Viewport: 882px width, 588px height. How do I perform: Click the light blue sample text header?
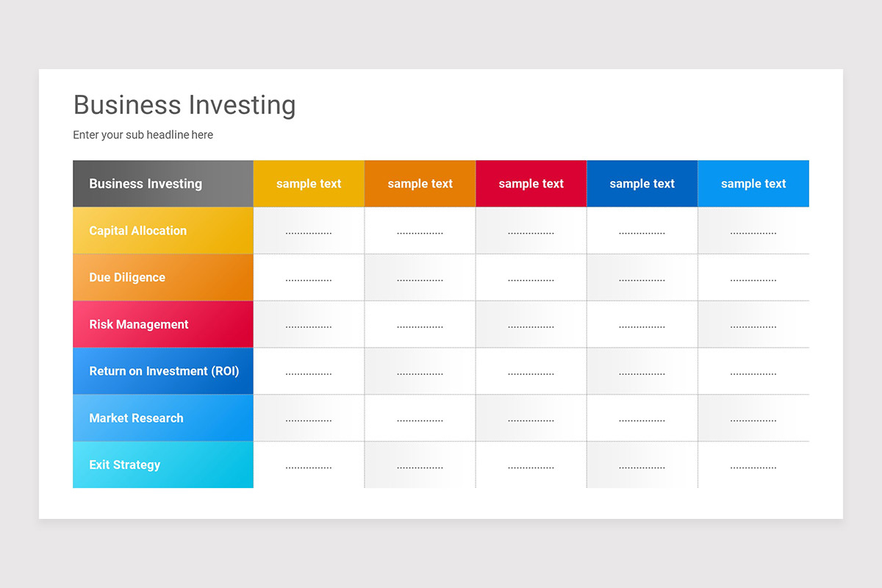pyautogui.click(x=753, y=184)
